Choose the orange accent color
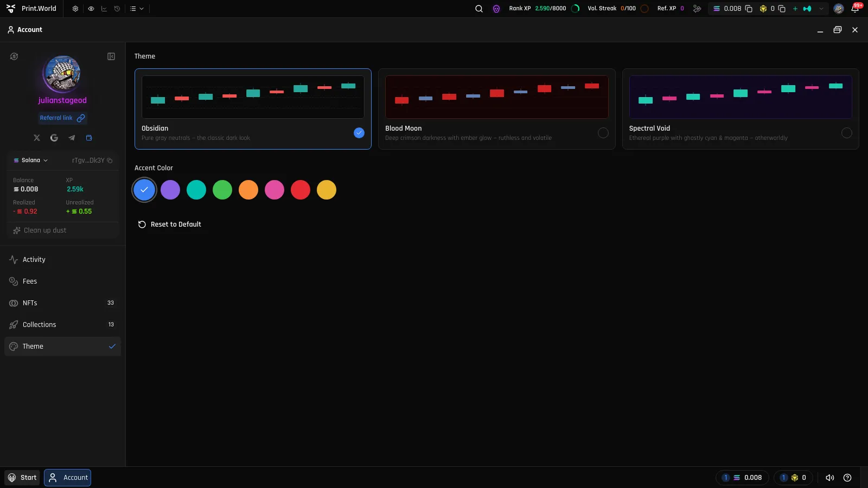The height and width of the screenshot is (488, 868). click(248, 190)
